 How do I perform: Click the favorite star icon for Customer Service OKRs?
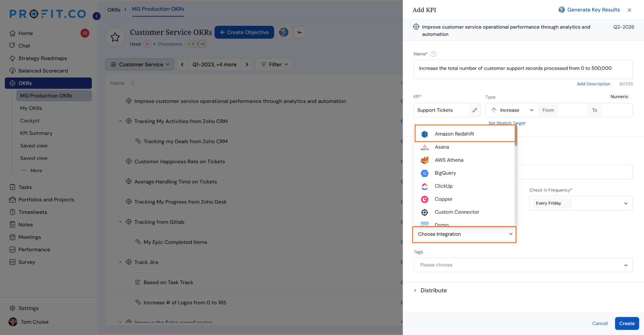[115, 37]
